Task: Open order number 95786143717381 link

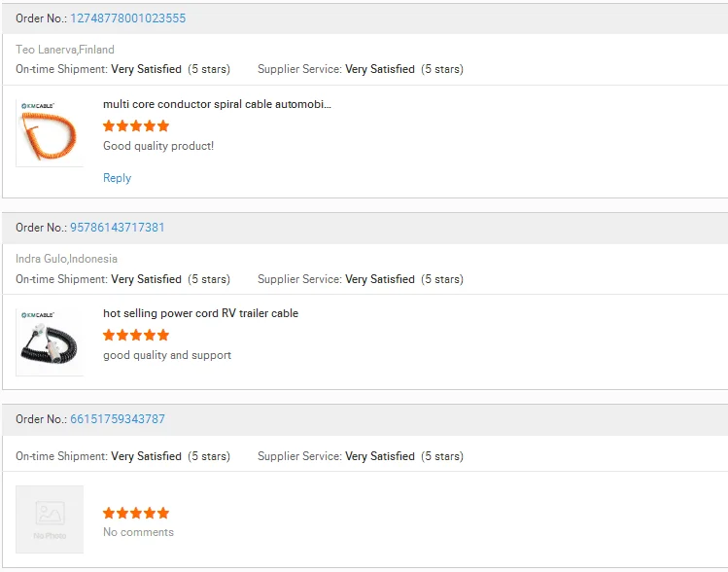Action: point(117,228)
